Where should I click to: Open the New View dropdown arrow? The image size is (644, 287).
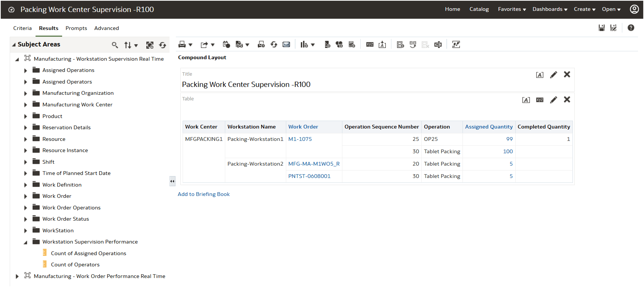coord(313,45)
